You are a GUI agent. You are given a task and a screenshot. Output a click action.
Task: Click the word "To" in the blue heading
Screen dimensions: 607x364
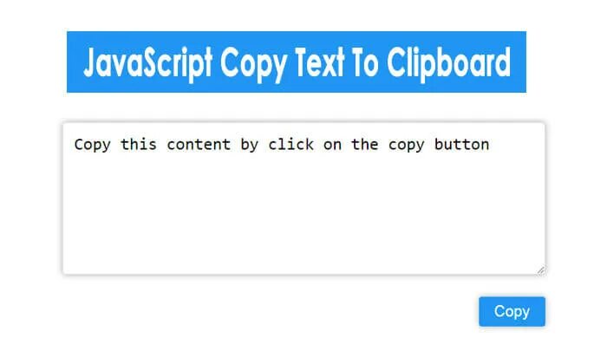coord(365,62)
